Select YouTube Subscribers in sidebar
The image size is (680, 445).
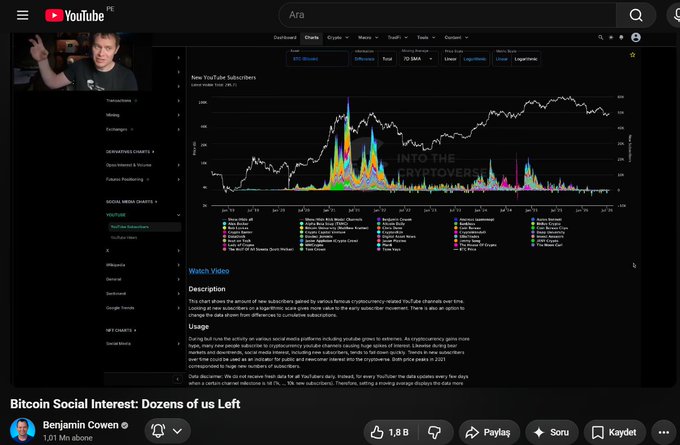(144, 227)
